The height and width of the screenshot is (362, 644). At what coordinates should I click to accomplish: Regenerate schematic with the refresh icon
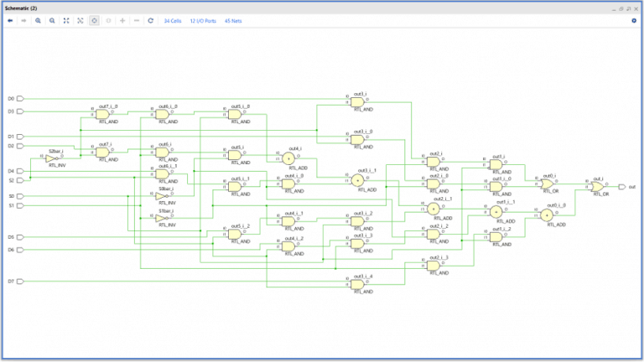point(151,20)
